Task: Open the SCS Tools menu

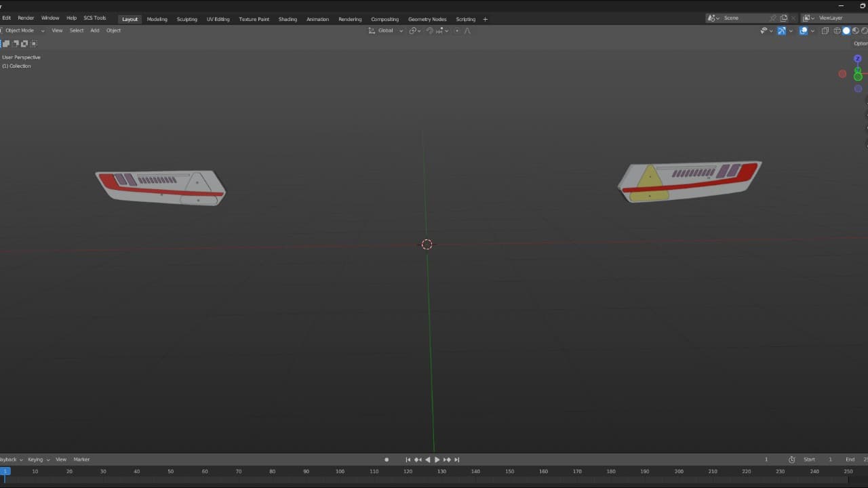Action: [95, 18]
